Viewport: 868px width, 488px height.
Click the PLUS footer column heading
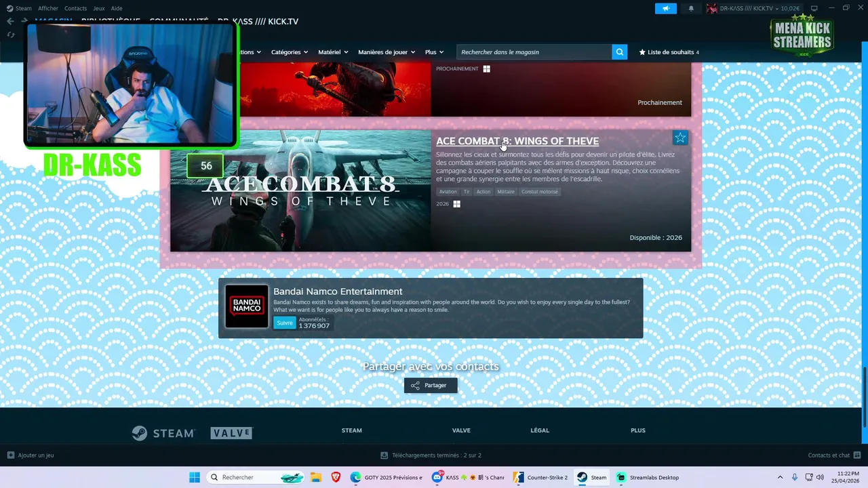638,430
